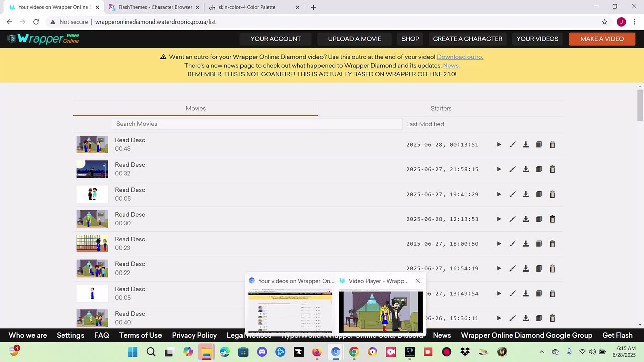The width and height of the screenshot is (644, 362).
Task: Download the movie modified 2025-06-27, 18:00:50
Action: [526, 244]
